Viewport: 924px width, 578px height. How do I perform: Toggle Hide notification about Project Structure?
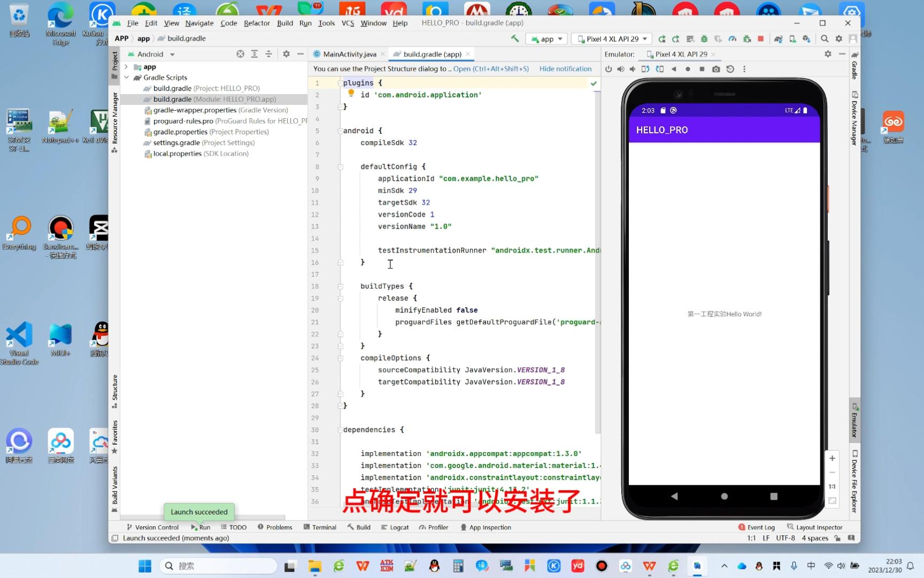coord(565,69)
